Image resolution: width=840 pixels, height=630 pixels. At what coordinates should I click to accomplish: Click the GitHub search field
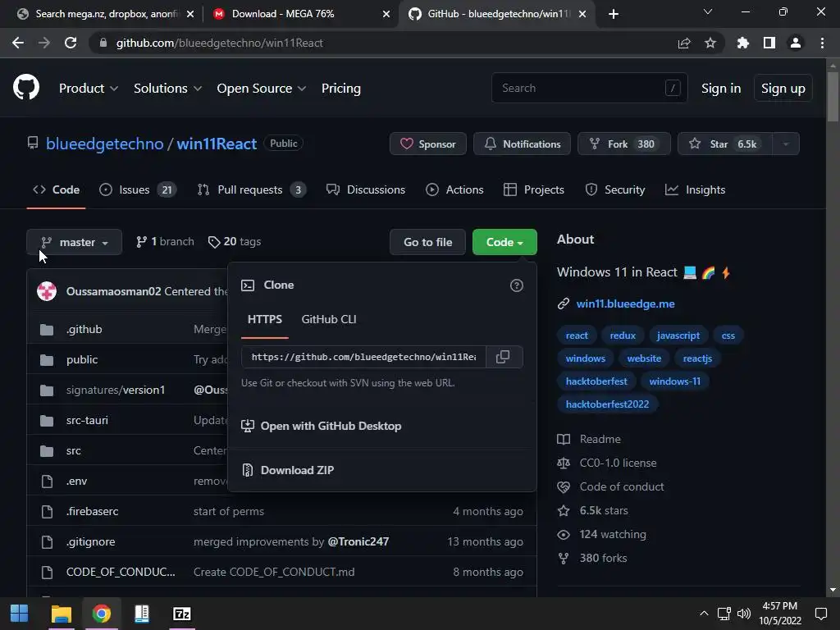(x=589, y=89)
